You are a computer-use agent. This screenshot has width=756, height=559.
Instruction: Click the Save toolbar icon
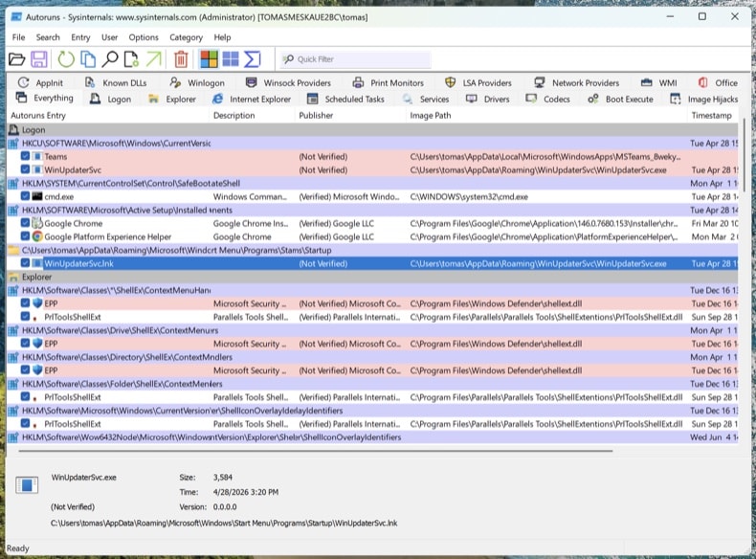click(x=39, y=59)
